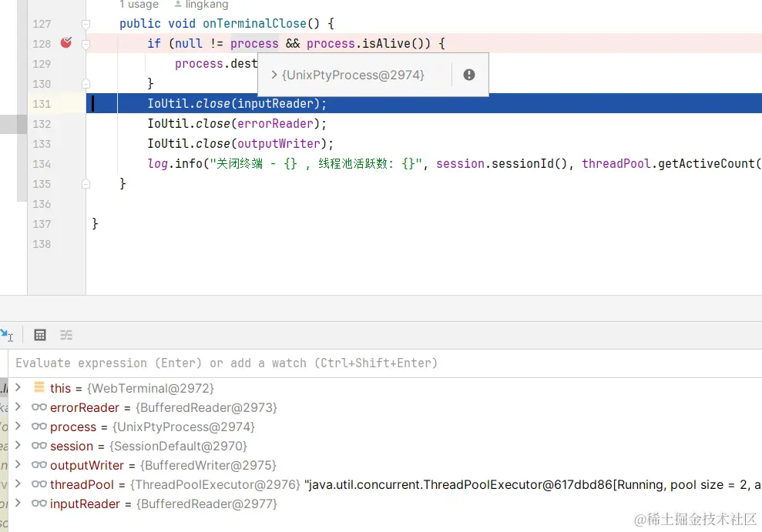Expand the errorReader variable node
The image size is (762, 532).
click(x=18, y=407)
